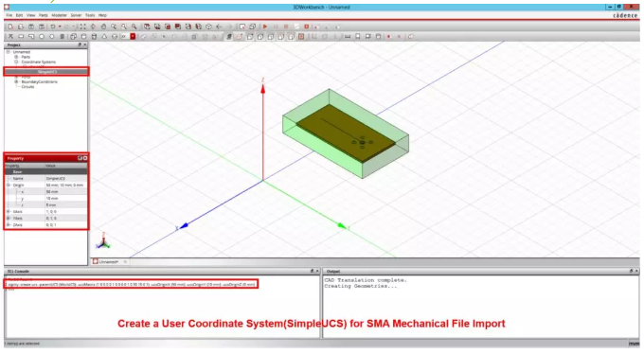Switch to the Unnamed document tab
The width and height of the screenshot is (644, 354).
[x=109, y=261]
